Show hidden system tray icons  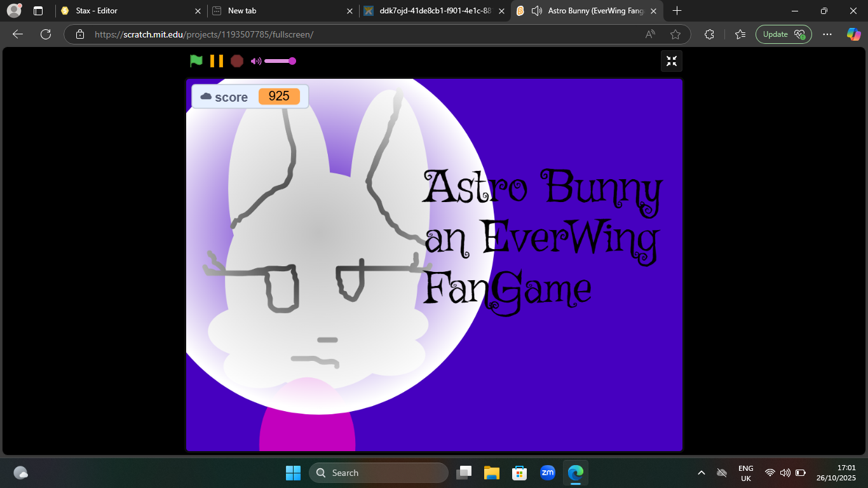702,473
